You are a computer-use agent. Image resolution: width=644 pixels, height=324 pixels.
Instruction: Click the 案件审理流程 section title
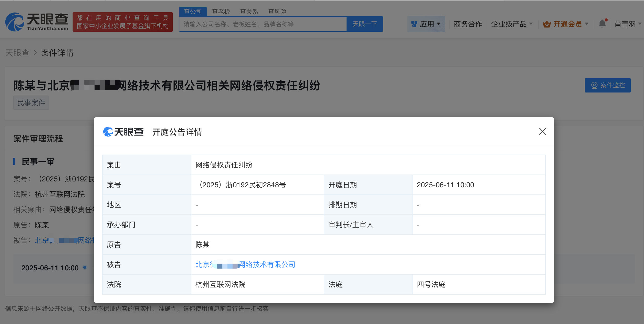click(38, 139)
